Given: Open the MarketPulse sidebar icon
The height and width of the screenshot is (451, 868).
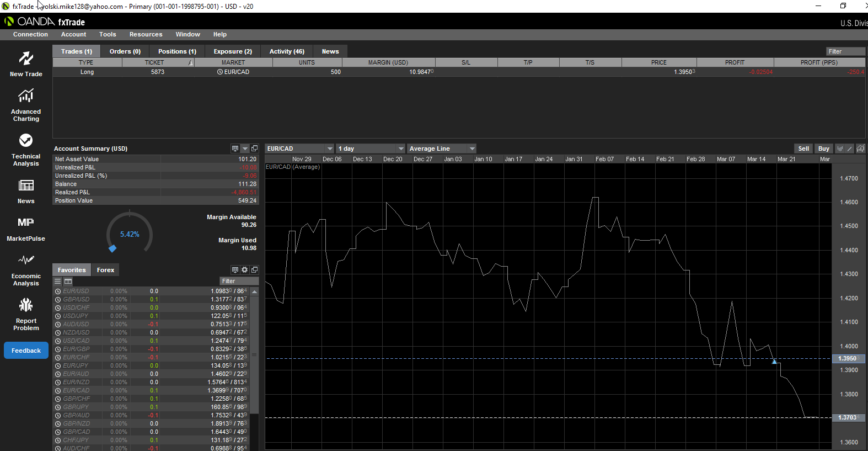Looking at the screenshot, I should tap(26, 229).
